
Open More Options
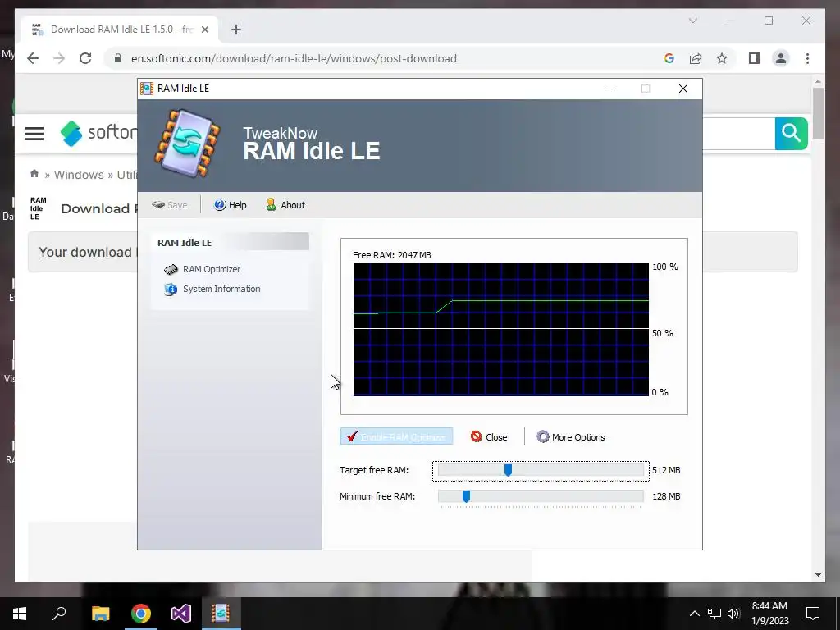(x=571, y=436)
